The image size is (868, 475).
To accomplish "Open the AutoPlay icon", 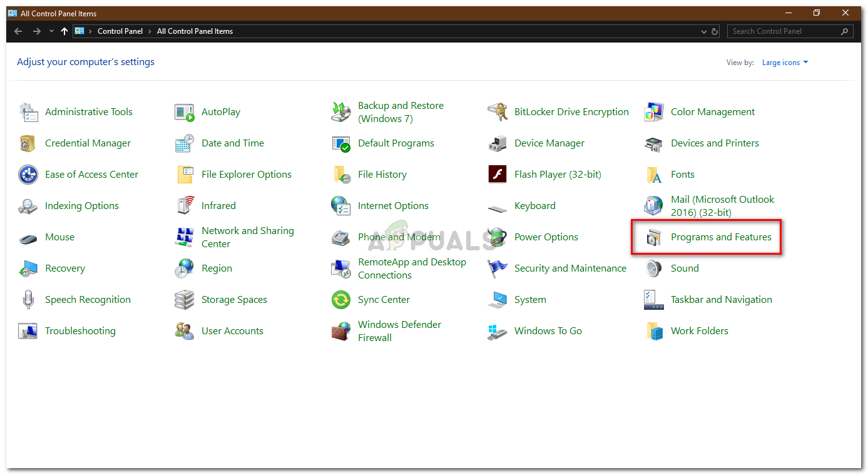I will pyautogui.click(x=185, y=112).
